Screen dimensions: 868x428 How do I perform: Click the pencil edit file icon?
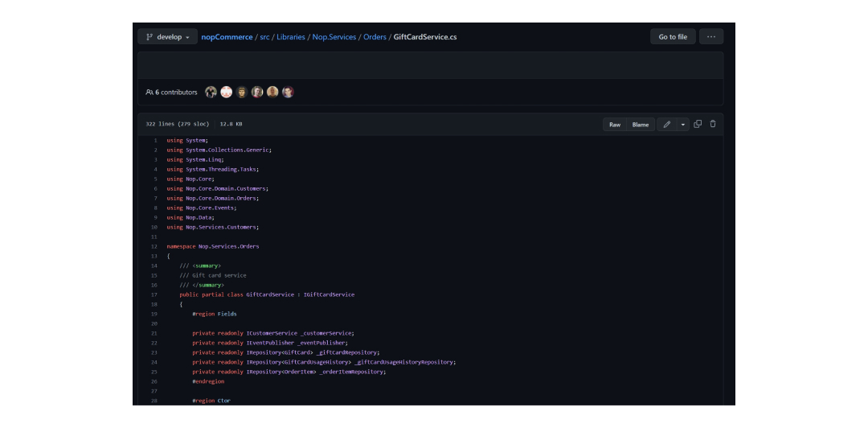pyautogui.click(x=666, y=125)
